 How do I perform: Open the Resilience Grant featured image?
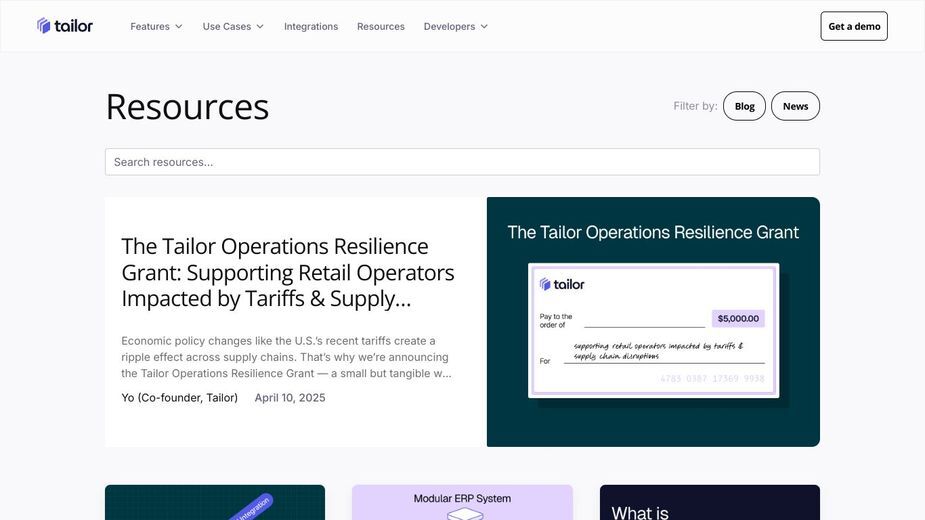tap(653, 322)
